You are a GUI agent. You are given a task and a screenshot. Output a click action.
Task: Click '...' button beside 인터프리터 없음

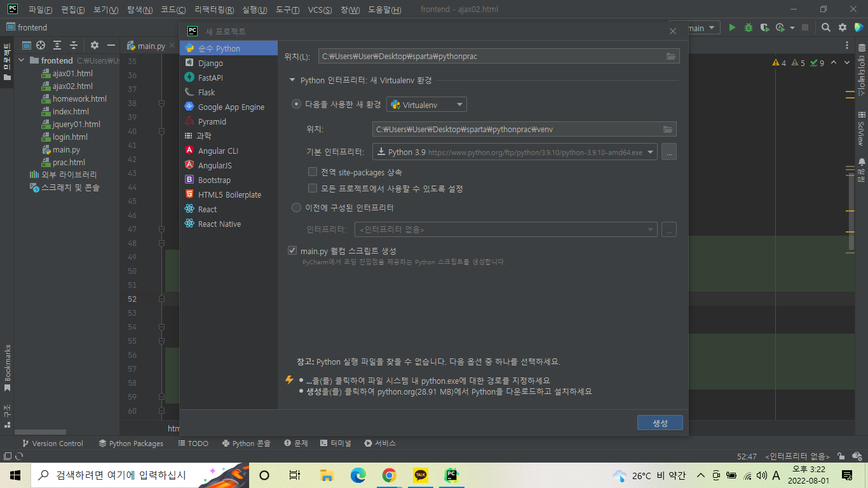coord(668,229)
